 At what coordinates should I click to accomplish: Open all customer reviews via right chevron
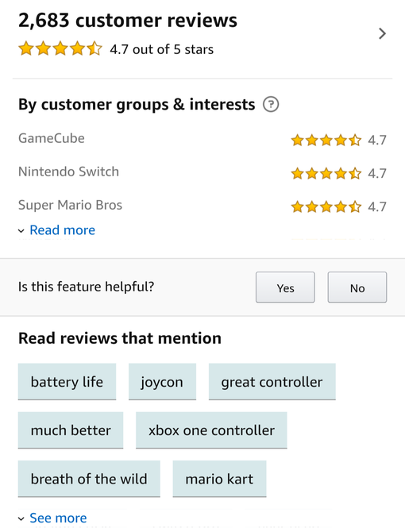pyautogui.click(x=382, y=33)
